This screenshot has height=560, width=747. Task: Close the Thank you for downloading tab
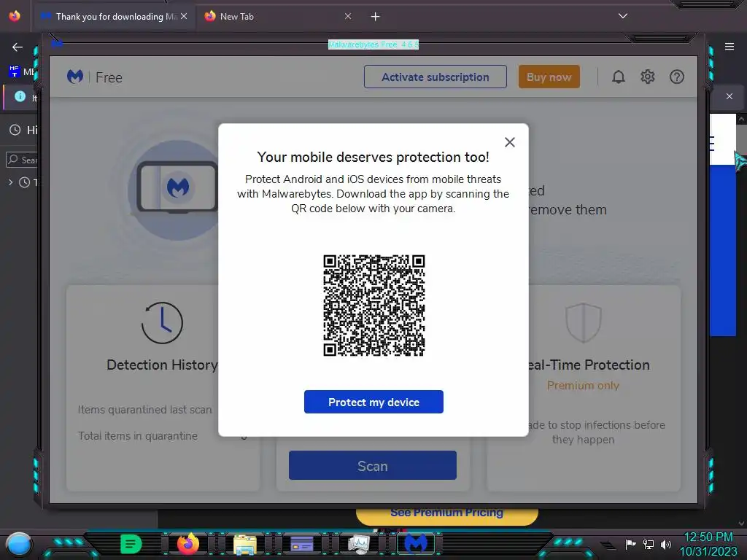click(x=184, y=17)
